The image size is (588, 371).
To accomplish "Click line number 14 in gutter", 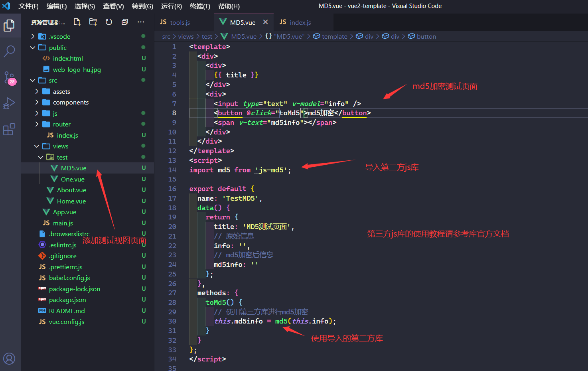I will click(x=172, y=170).
